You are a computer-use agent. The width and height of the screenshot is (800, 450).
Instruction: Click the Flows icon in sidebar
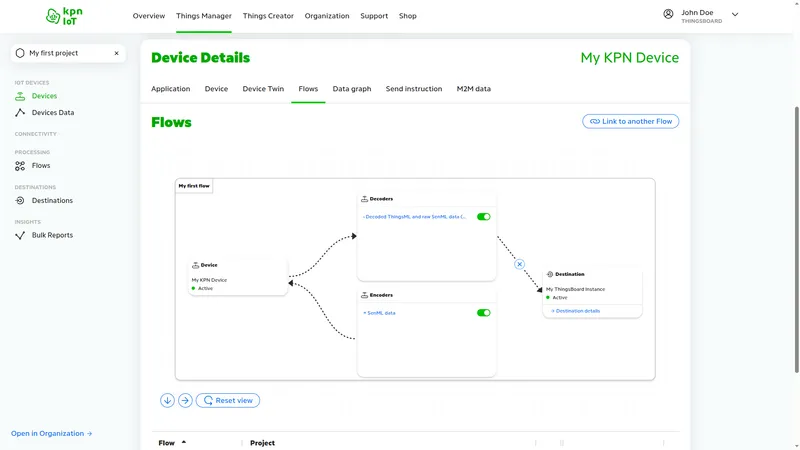20,166
